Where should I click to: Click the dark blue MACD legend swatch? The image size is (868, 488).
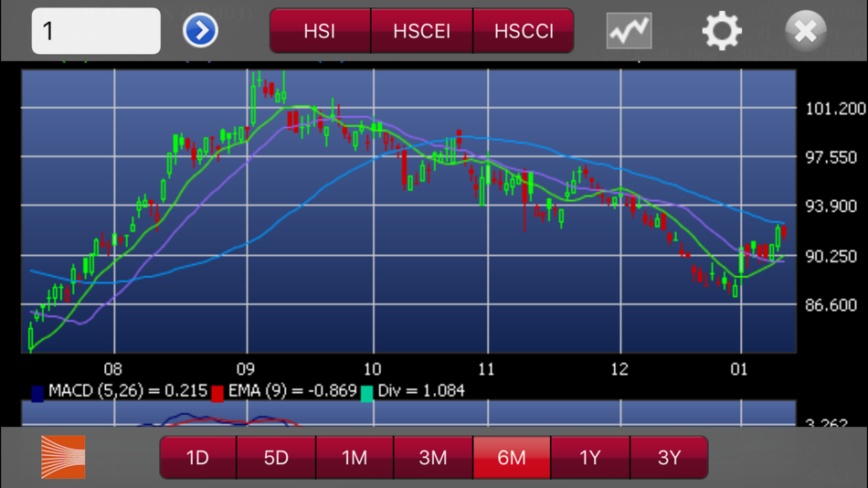tap(37, 394)
